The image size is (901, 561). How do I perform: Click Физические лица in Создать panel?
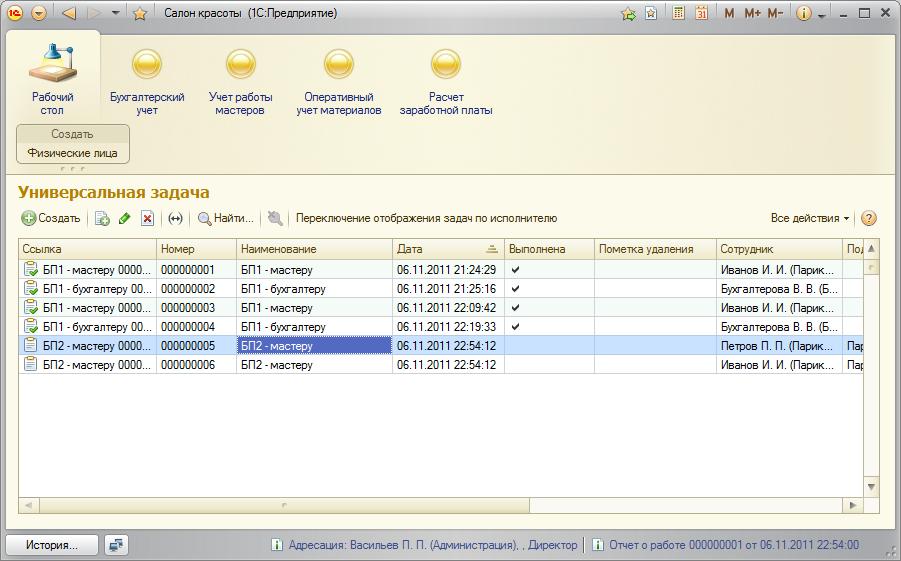coord(72,153)
